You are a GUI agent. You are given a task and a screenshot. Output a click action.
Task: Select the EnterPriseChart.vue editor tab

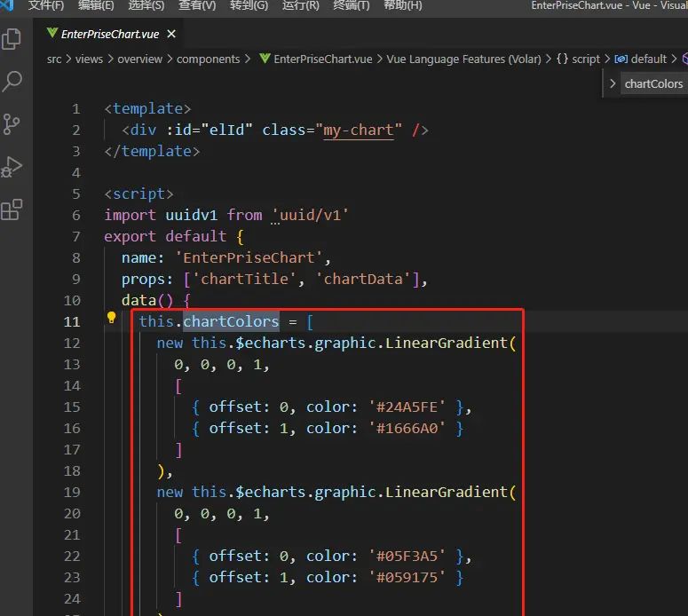108,34
